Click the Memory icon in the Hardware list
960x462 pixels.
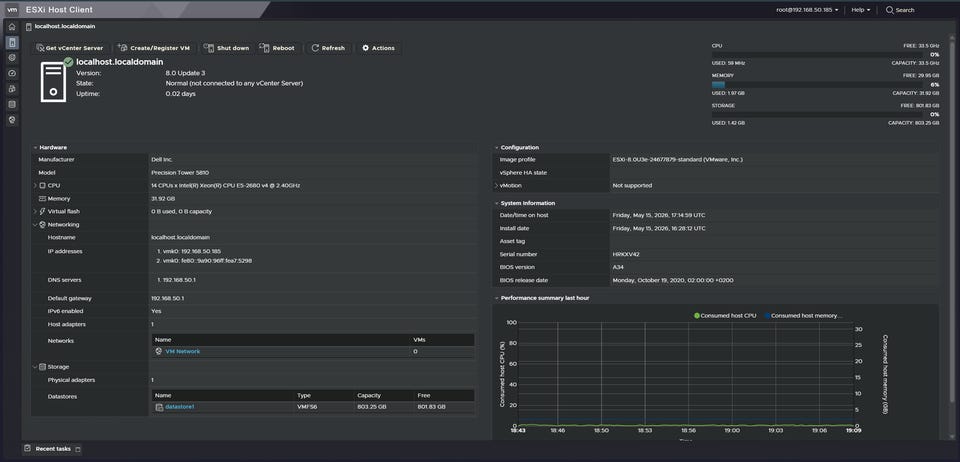coord(42,198)
